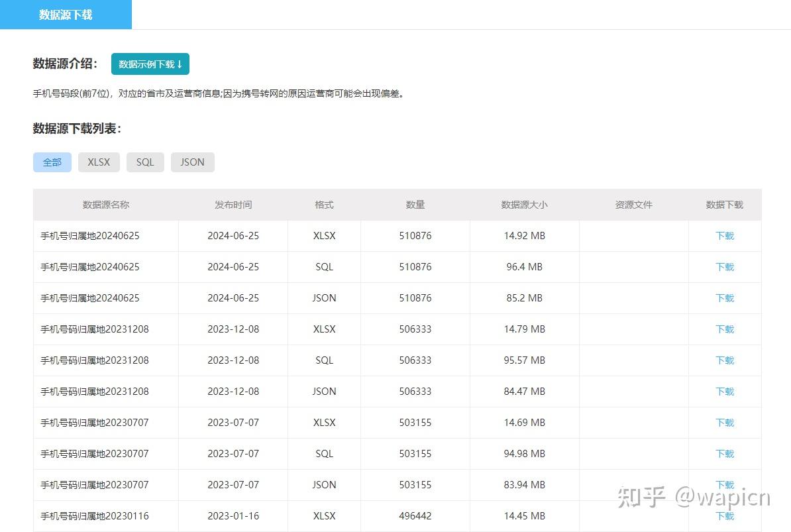
Task: Click count 506333 in the 84.47 MB row
Action: (x=415, y=392)
